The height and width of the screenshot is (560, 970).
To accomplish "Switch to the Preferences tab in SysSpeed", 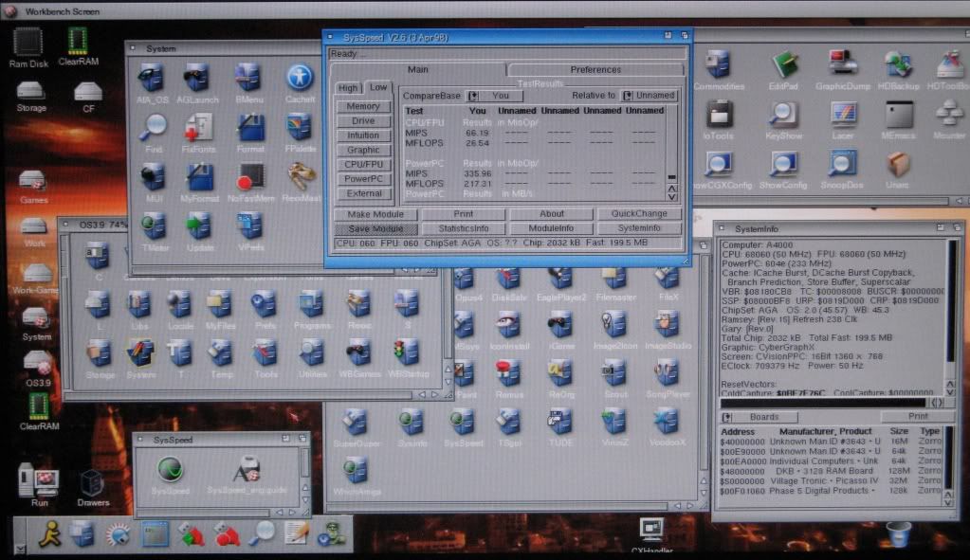I will pyautogui.click(x=595, y=70).
